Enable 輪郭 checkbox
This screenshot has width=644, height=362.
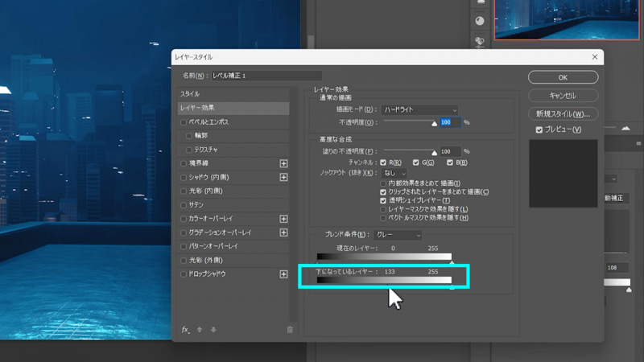click(x=189, y=136)
